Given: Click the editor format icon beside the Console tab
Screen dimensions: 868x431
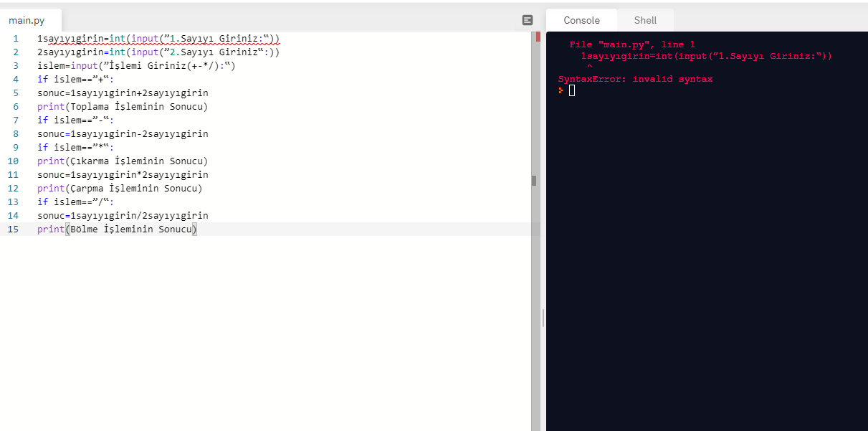Looking at the screenshot, I should (x=528, y=20).
